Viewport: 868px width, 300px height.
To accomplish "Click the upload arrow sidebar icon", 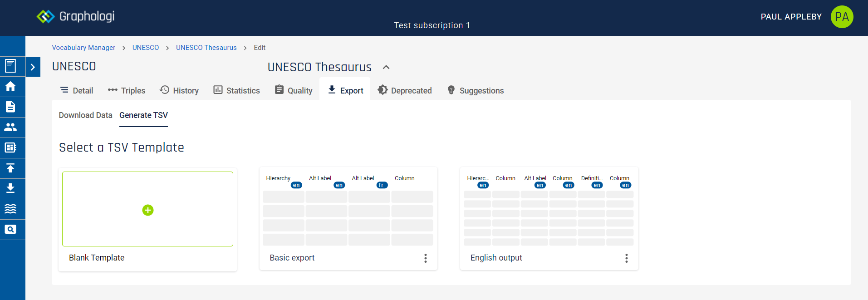I will click(x=10, y=168).
